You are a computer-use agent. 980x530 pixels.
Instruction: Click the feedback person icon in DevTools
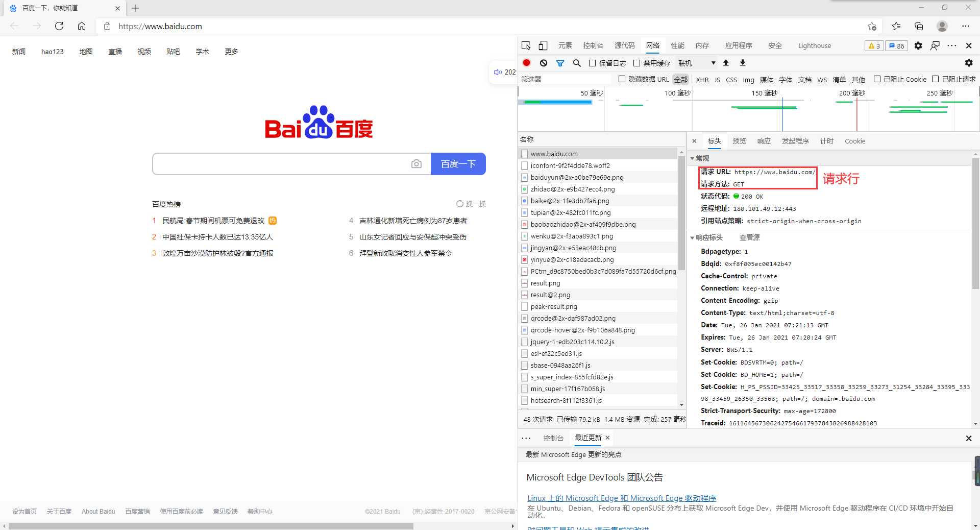[935, 45]
